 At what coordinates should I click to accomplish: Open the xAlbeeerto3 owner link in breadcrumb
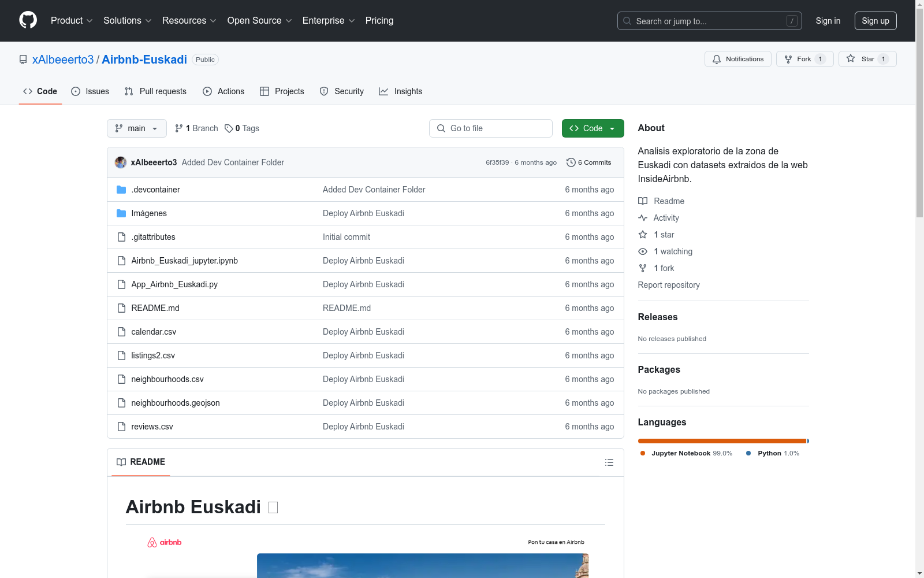63,60
